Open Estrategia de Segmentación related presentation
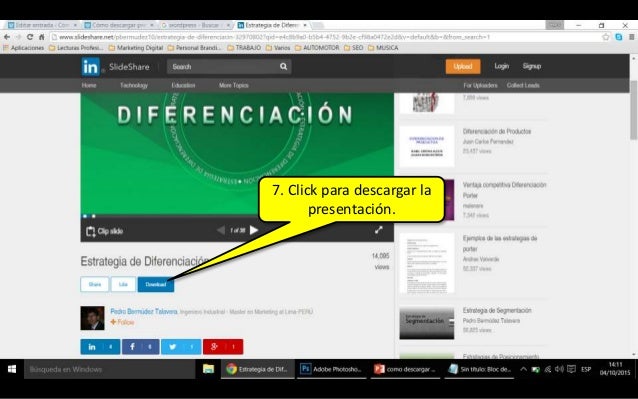This screenshot has width=638, height=399. coord(497,310)
